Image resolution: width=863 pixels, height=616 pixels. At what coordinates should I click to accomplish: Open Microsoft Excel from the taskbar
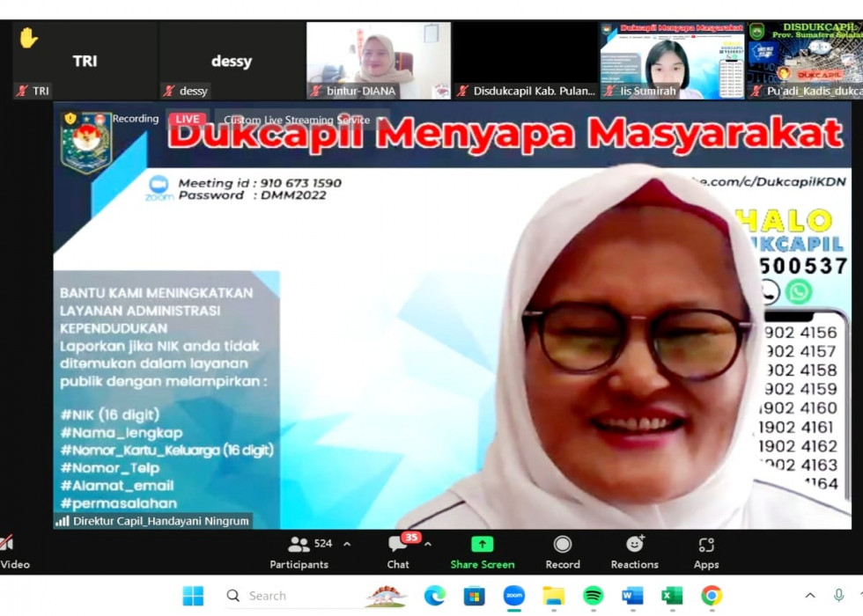click(x=672, y=596)
